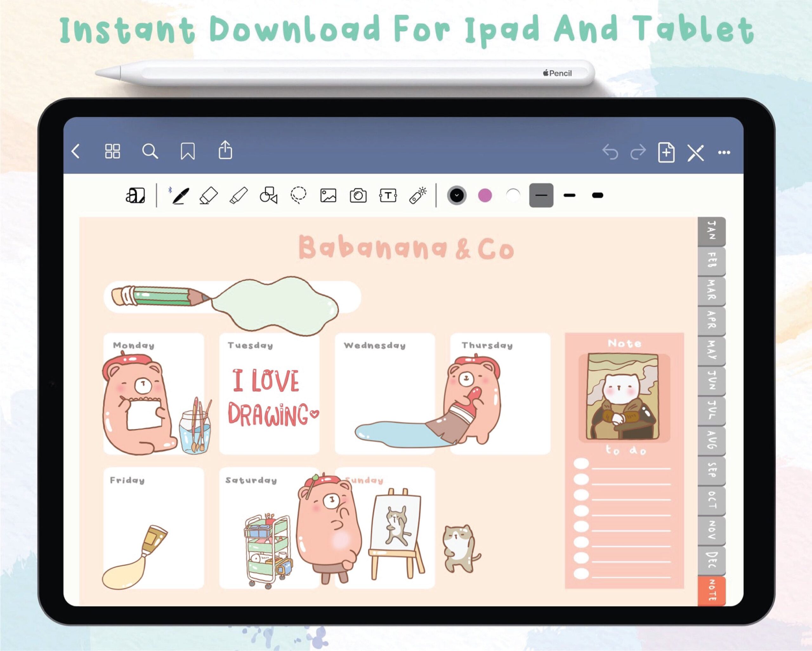This screenshot has height=651, width=812.
Task: Go to the DEC month tab
Action: coord(711,561)
